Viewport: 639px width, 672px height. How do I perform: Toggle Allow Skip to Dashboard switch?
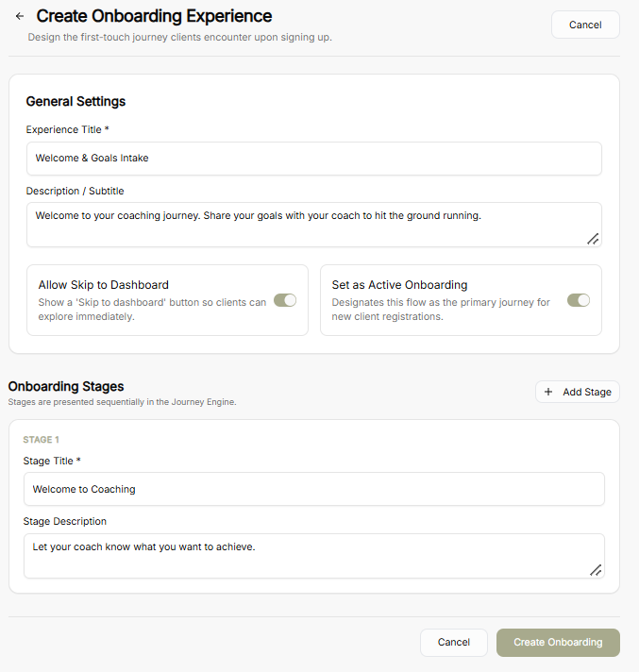click(x=285, y=300)
